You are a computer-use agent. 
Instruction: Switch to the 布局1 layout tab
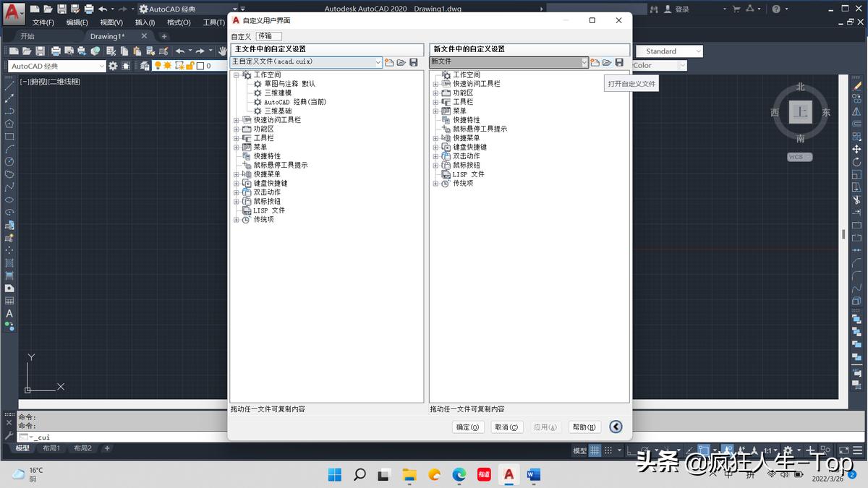[51, 448]
